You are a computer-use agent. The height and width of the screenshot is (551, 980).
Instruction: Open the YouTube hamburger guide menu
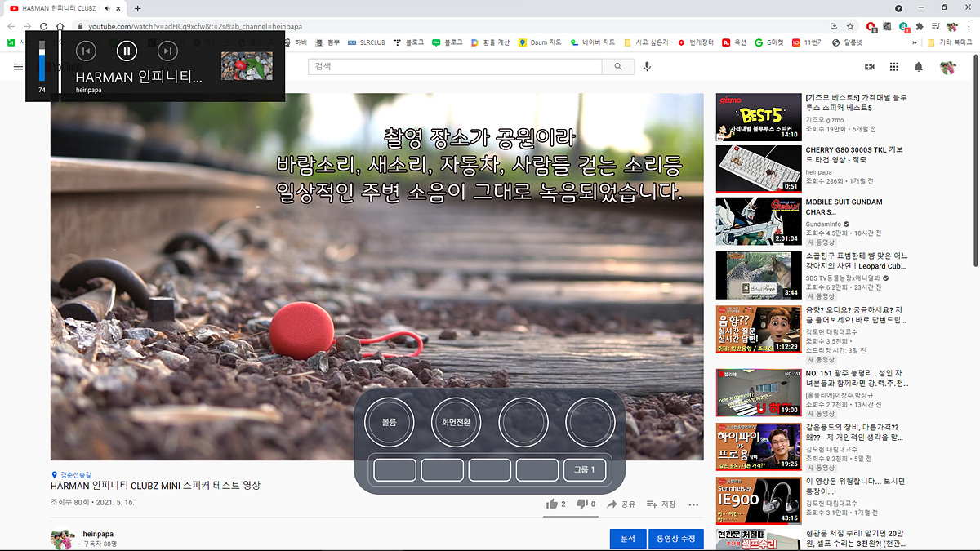18,67
